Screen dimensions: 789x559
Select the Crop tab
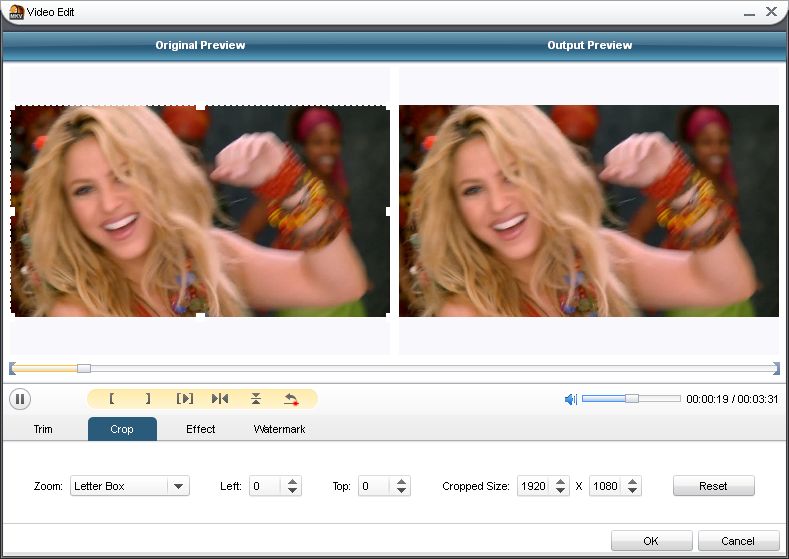point(122,429)
